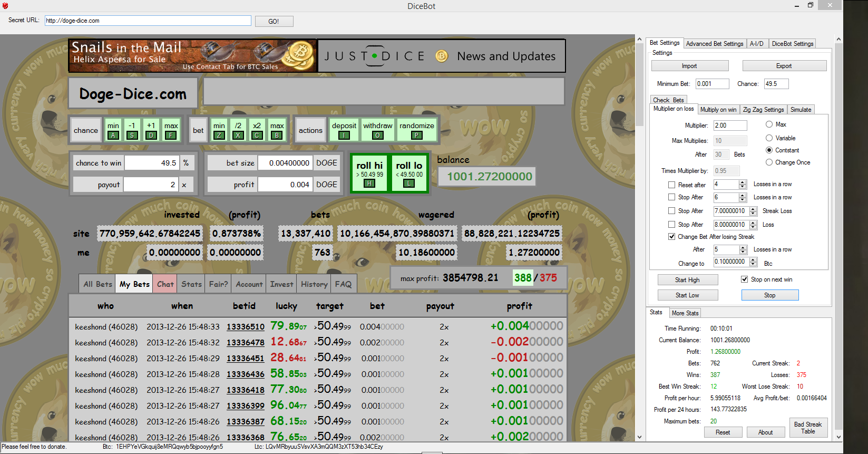Image resolution: width=868 pixels, height=454 pixels.
Task: Increase the Streak Loss amount spinner
Action: [x=753, y=209]
